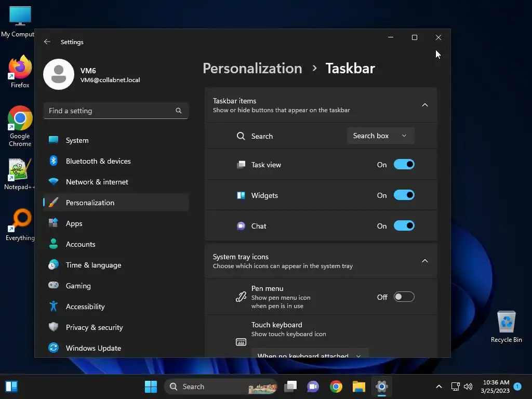Select the Everything desktop shortcut
Screen dimensions: 532x399
click(x=20, y=224)
